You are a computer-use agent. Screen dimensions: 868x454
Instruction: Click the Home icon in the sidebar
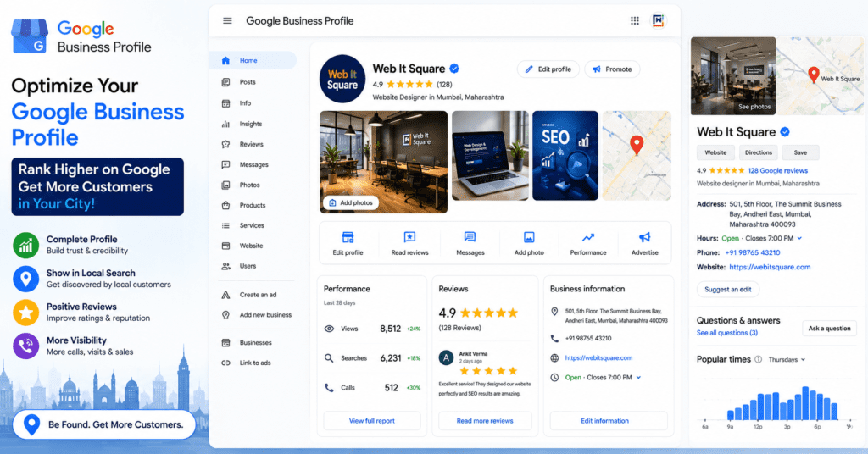click(x=225, y=61)
